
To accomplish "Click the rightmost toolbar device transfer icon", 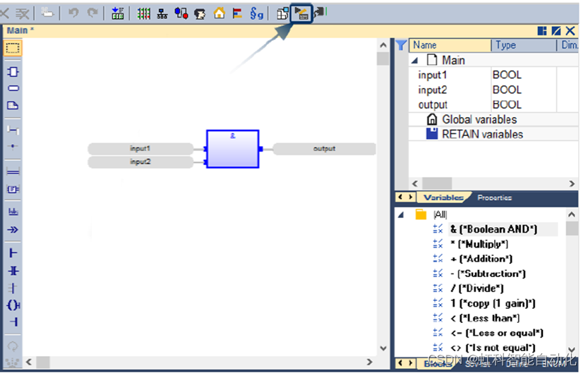I will tap(320, 13).
